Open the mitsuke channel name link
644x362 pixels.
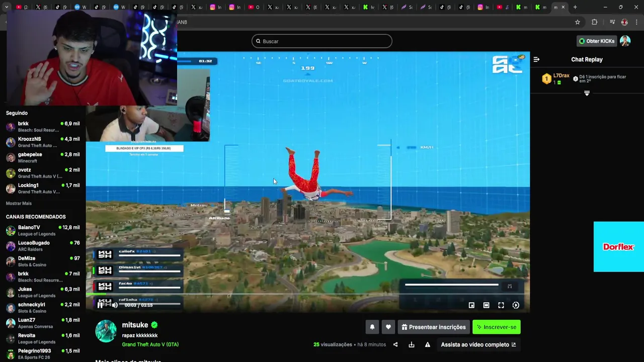tap(135, 325)
